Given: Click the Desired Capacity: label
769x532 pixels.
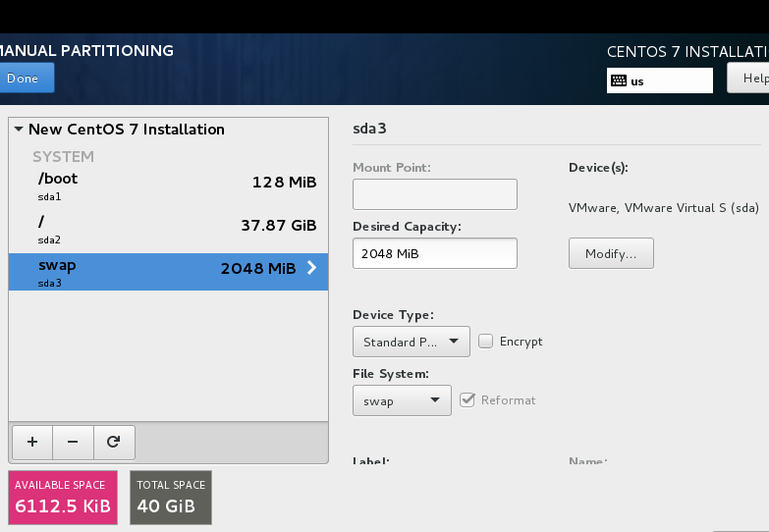Looking at the screenshot, I should click(407, 227).
